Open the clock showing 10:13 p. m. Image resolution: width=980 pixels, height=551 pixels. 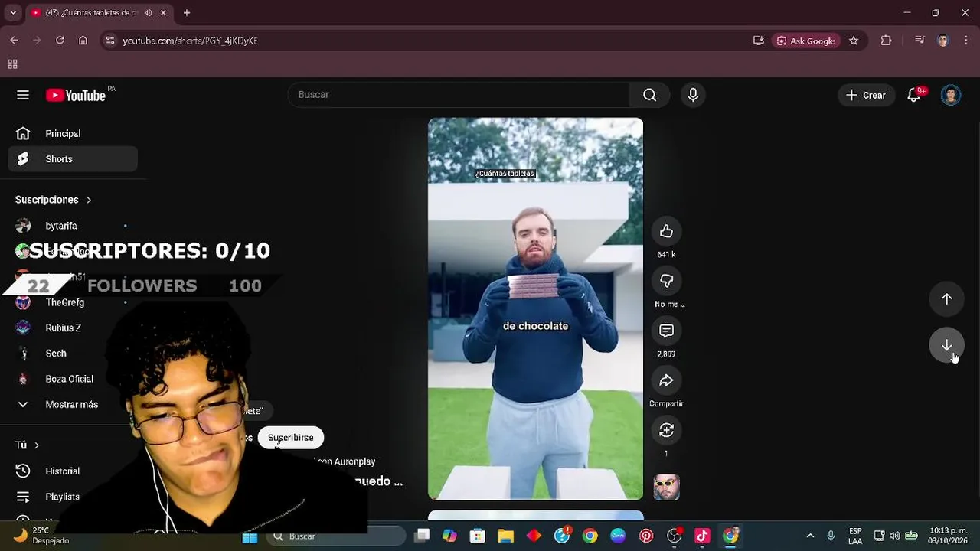click(948, 536)
